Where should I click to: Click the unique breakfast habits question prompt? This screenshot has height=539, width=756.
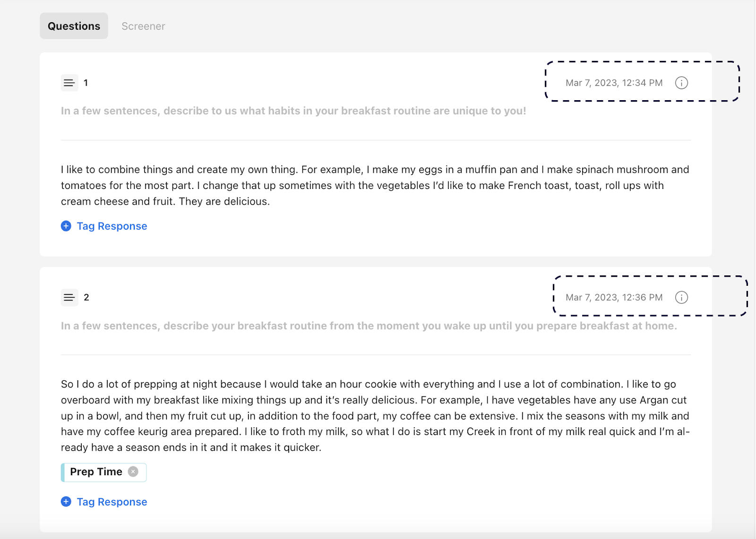[x=293, y=111]
